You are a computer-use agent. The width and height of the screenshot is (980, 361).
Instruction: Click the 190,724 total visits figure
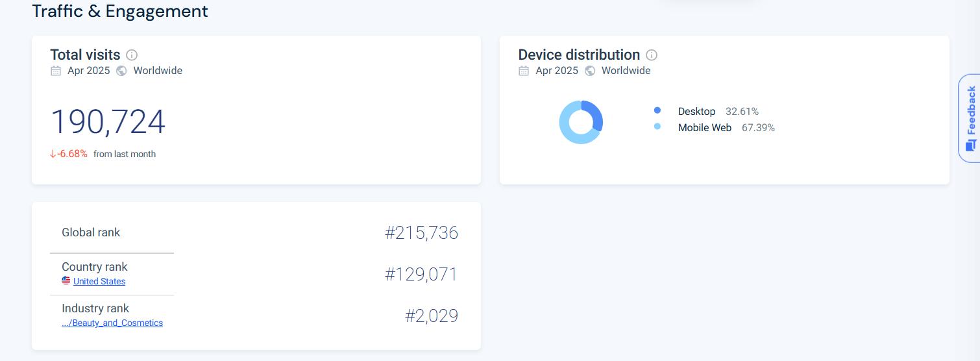point(108,122)
